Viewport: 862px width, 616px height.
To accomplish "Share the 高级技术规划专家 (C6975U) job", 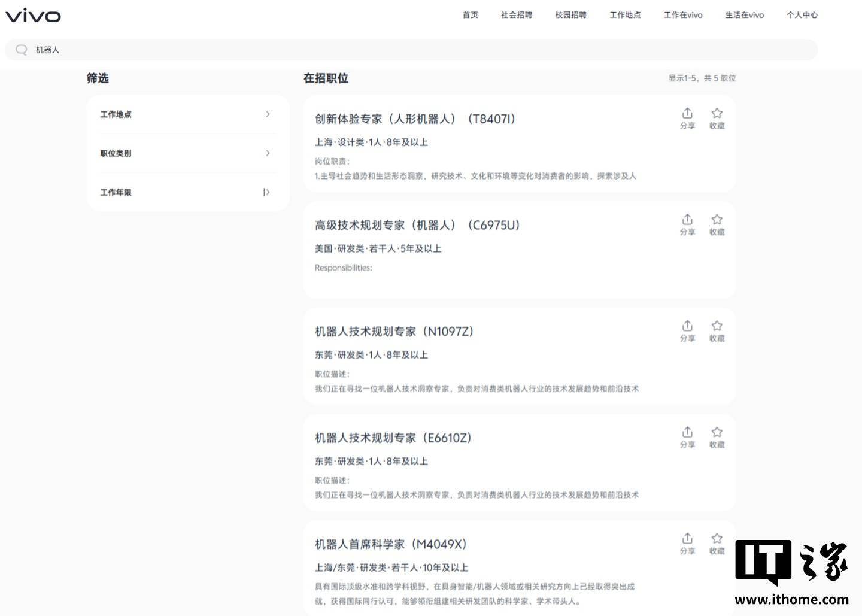I will click(x=687, y=224).
